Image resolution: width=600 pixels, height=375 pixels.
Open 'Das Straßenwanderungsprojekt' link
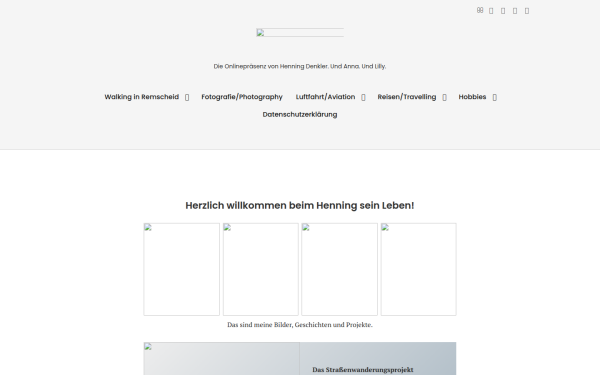click(363, 370)
